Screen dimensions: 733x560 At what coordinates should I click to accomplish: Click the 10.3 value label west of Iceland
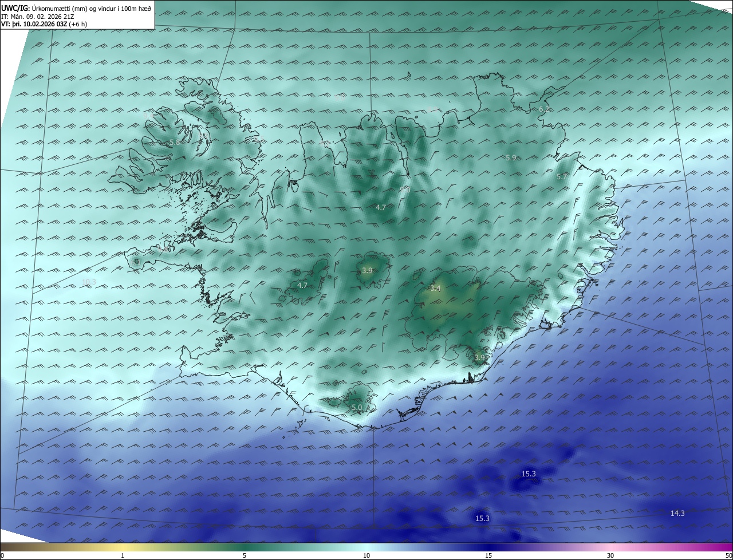(x=89, y=282)
